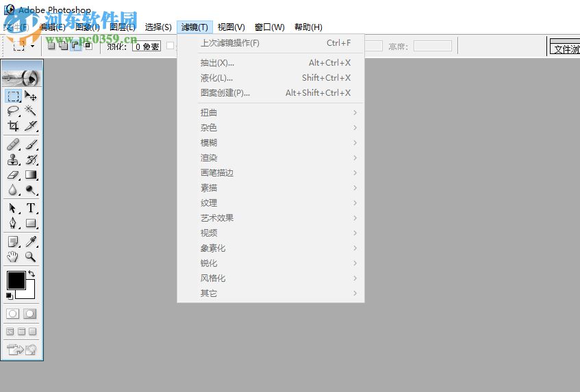Expand the 象素化 filter submenu
The height and width of the screenshot is (392, 580).
270,248
